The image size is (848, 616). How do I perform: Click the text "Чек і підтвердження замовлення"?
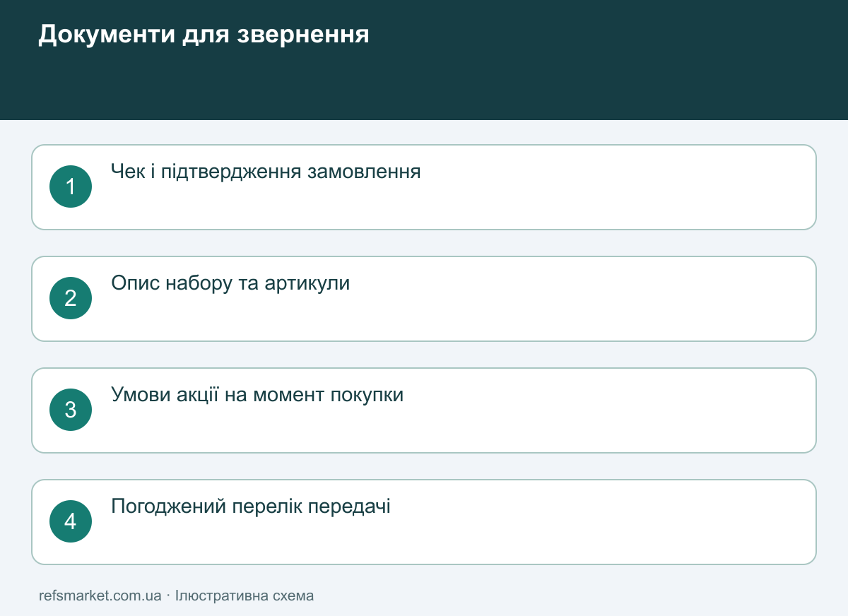tap(266, 172)
